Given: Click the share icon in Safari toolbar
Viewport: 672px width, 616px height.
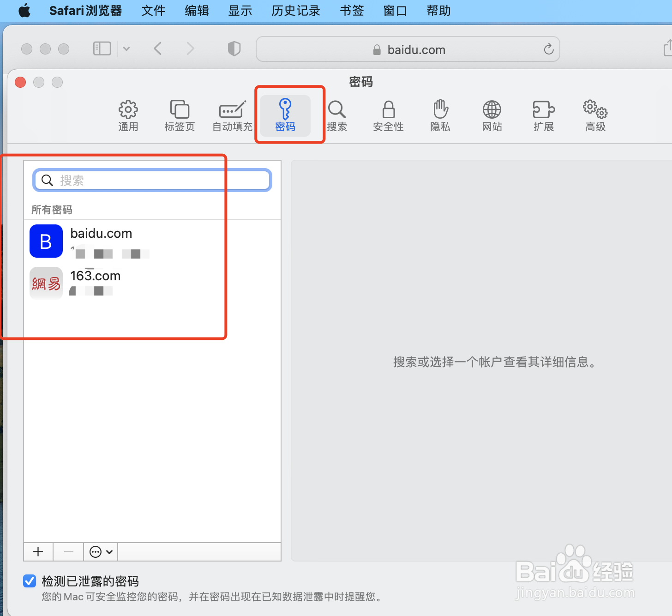Looking at the screenshot, I should click(x=667, y=48).
